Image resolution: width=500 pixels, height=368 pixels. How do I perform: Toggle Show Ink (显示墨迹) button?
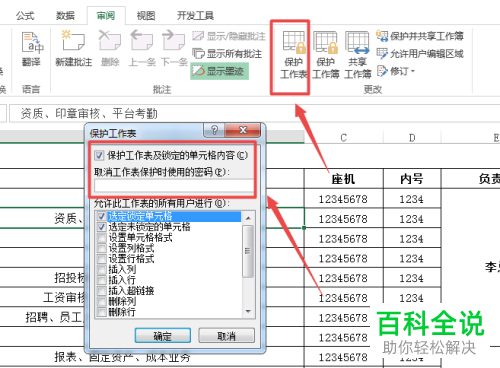coord(219,71)
